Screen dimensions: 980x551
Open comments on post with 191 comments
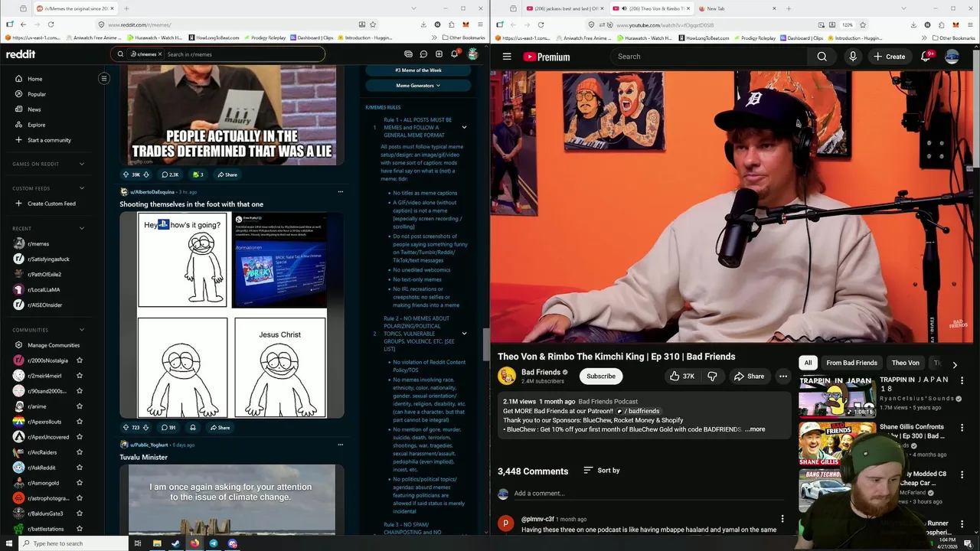(x=168, y=428)
